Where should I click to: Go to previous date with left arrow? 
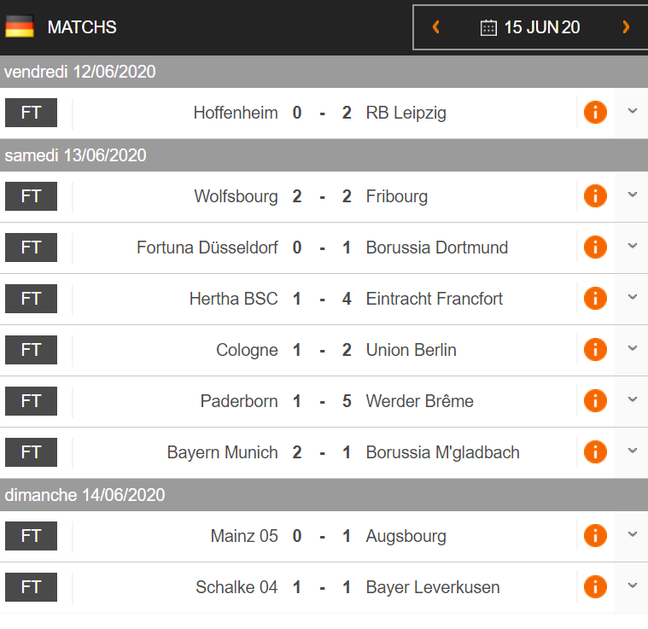coord(436,27)
